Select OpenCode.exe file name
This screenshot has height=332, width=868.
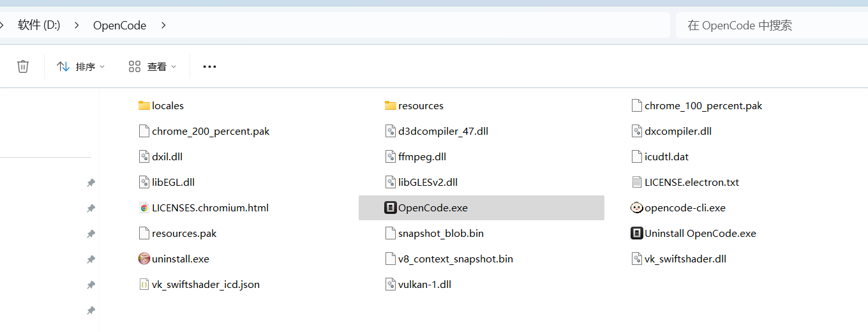tap(433, 207)
